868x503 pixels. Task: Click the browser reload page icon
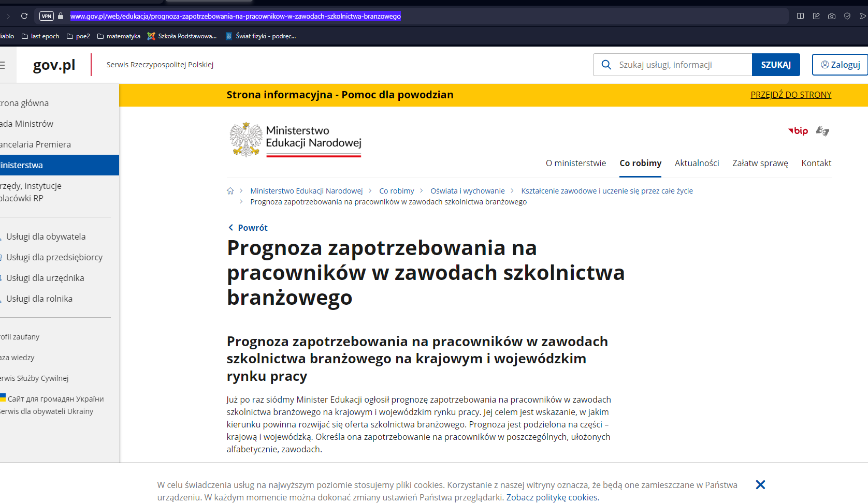24,16
